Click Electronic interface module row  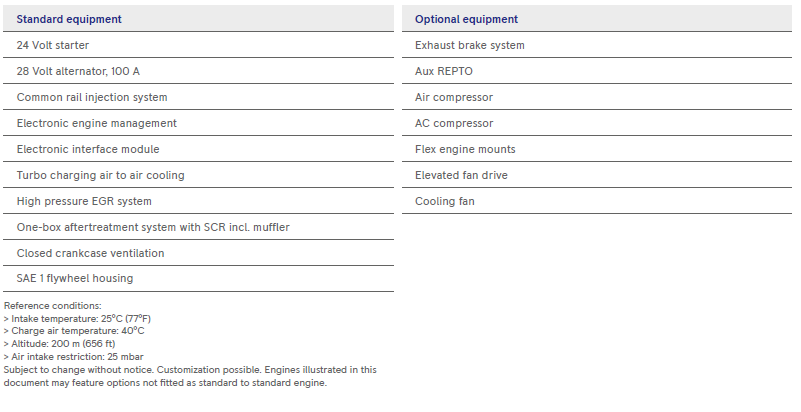[198, 149]
